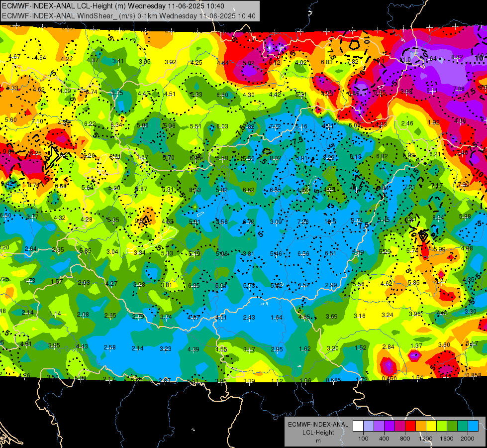This screenshot has height=448, width=487.
Task: Click the white legend color swatch
Action: click(x=358, y=426)
